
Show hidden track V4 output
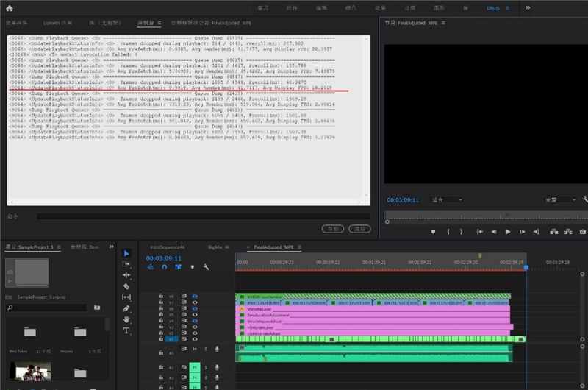point(195,321)
